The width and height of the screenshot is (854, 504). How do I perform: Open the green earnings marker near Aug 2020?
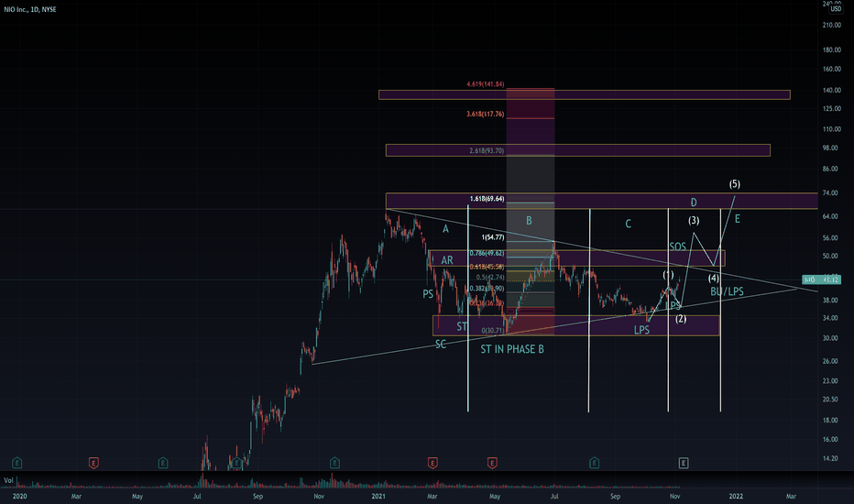tap(236, 463)
